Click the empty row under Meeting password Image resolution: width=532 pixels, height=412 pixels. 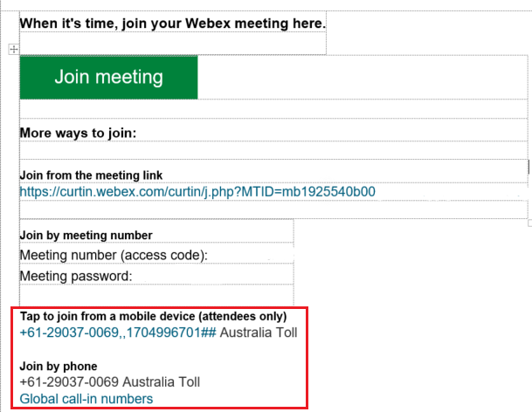pos(155,295)
